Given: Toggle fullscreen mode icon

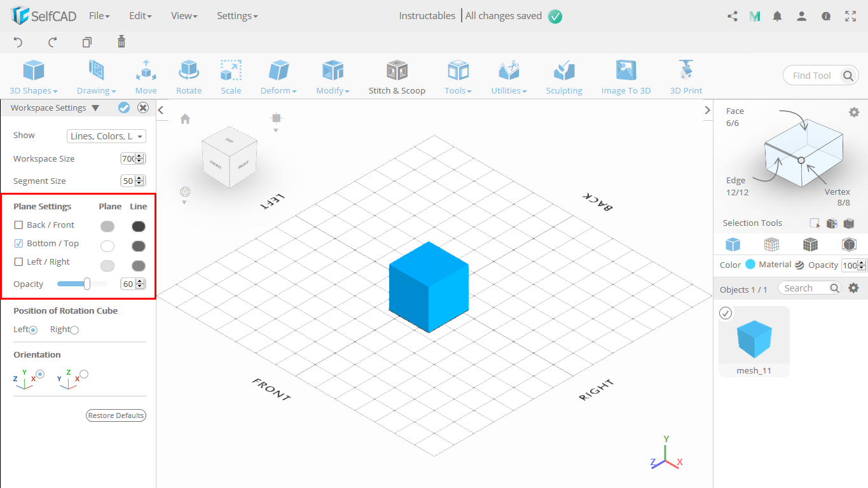Looking at the screenshot, I should point(851,17).
